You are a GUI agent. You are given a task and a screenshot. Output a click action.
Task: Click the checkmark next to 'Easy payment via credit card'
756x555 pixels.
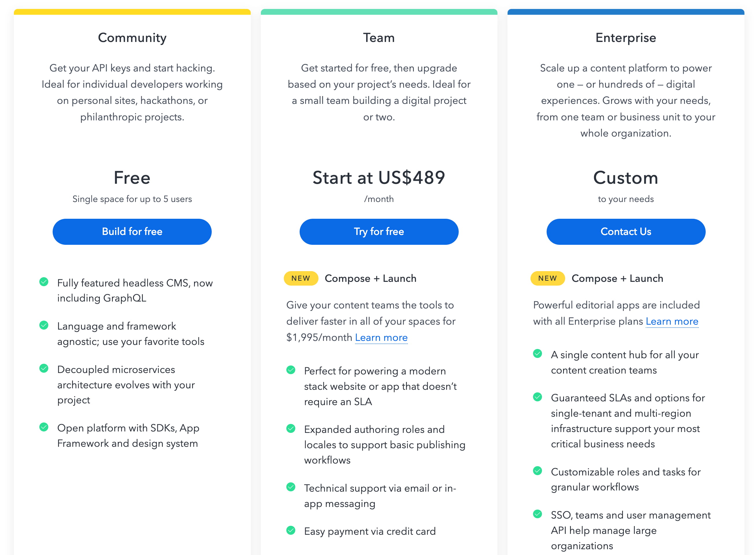[x=291, y=530]
